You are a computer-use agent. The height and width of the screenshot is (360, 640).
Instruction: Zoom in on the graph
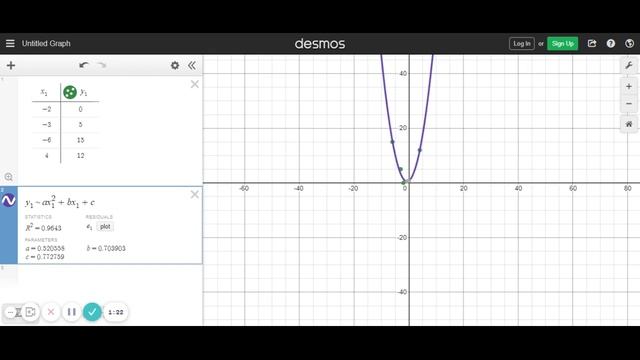629,87
